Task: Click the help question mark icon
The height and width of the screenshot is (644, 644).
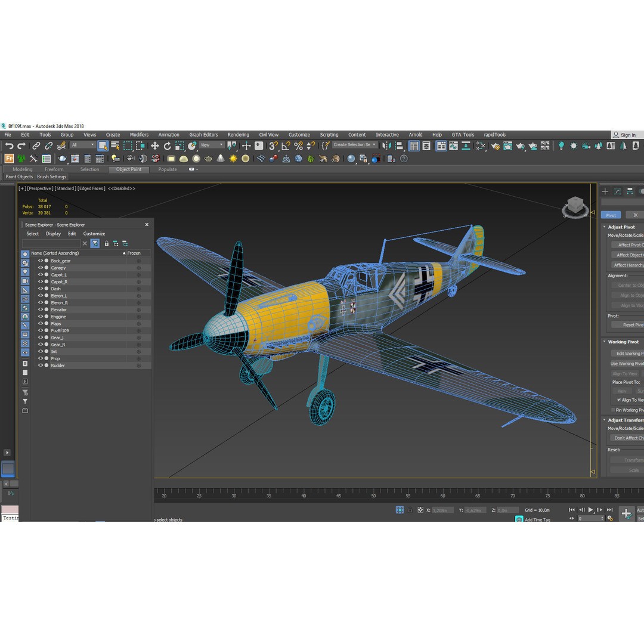Action: point(404,159)
